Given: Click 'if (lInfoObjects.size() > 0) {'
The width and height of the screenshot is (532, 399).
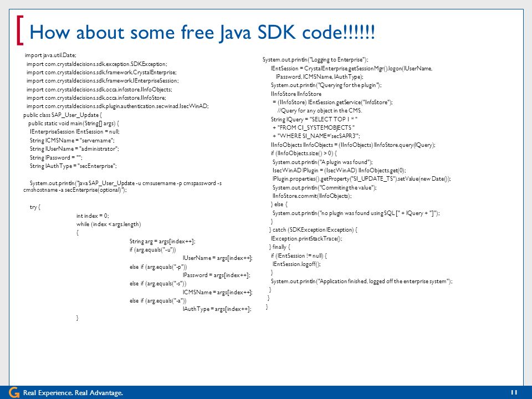Looking at the screenshot, I should 304,154.
